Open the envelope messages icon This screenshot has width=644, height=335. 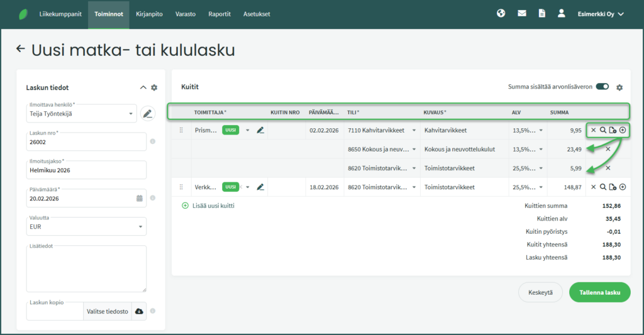tap(521, 13)
